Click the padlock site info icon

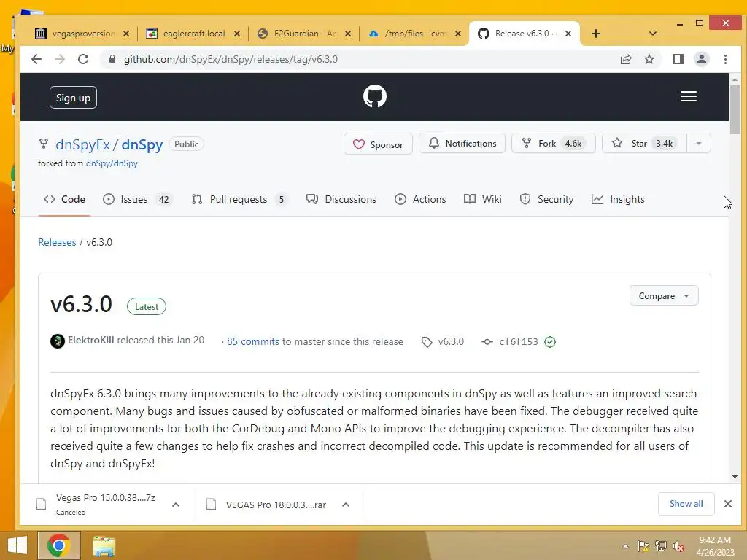tap(112, 59)
